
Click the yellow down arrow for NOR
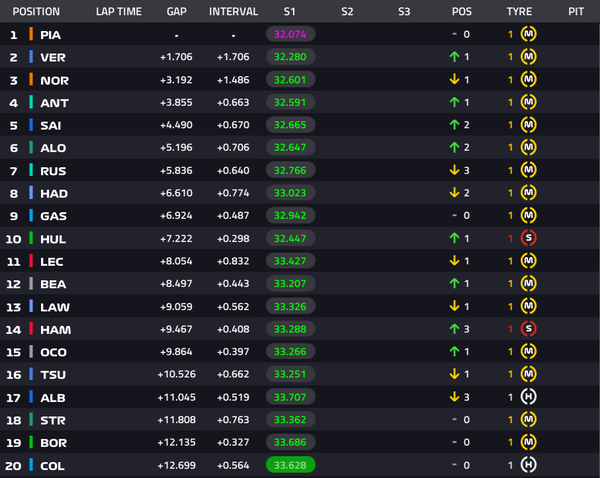pyautogui.click(x=454, y=80)
